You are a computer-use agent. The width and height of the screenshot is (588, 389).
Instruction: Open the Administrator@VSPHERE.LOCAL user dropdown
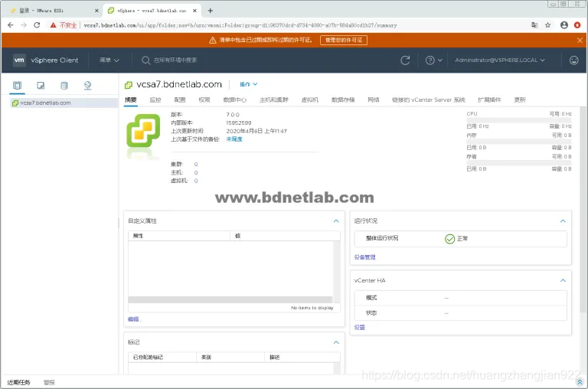[x=499, y=60]
